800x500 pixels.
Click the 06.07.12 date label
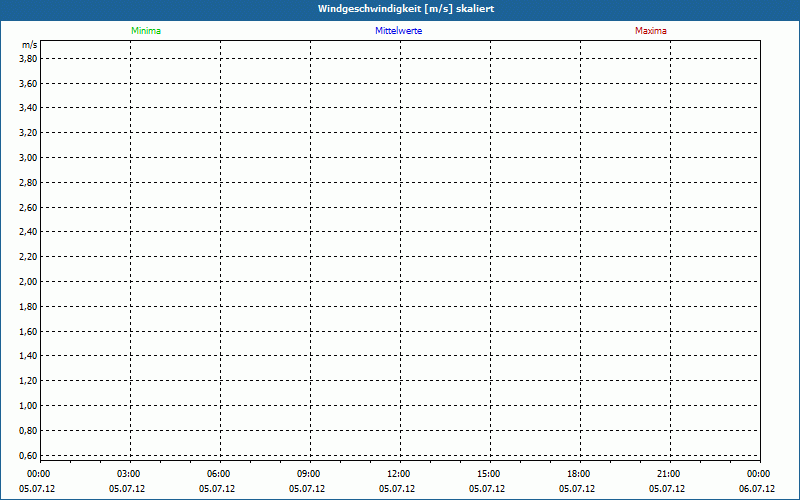(757, 489)
